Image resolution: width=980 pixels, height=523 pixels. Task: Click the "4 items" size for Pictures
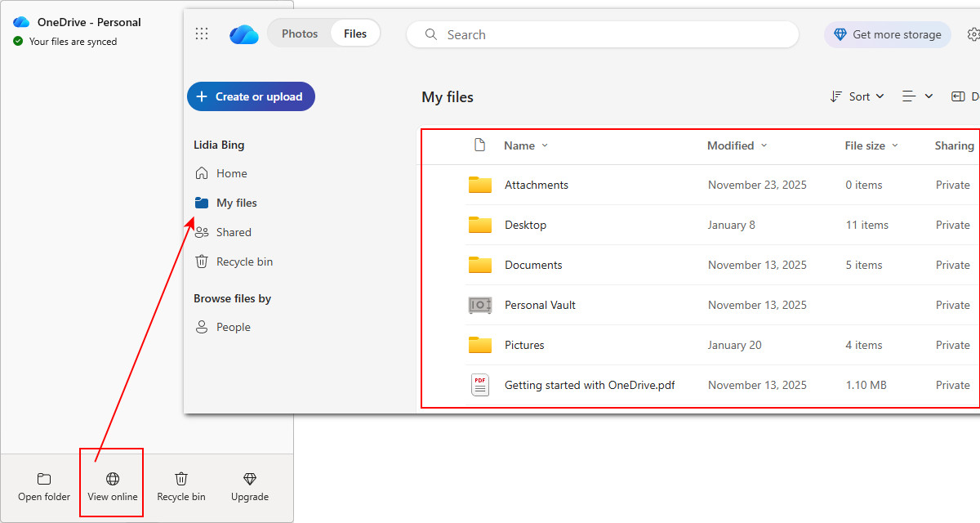coord(864,345)
